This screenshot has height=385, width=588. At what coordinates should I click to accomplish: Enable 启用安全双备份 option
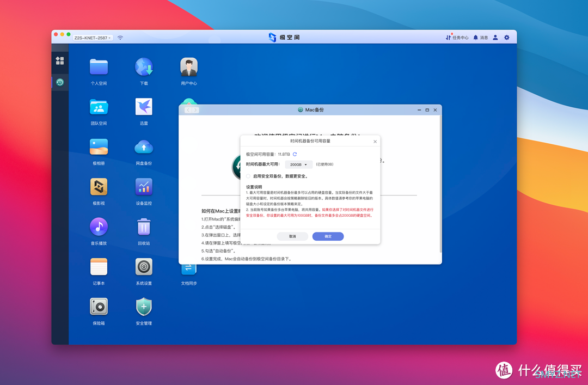tap(248, 176)
